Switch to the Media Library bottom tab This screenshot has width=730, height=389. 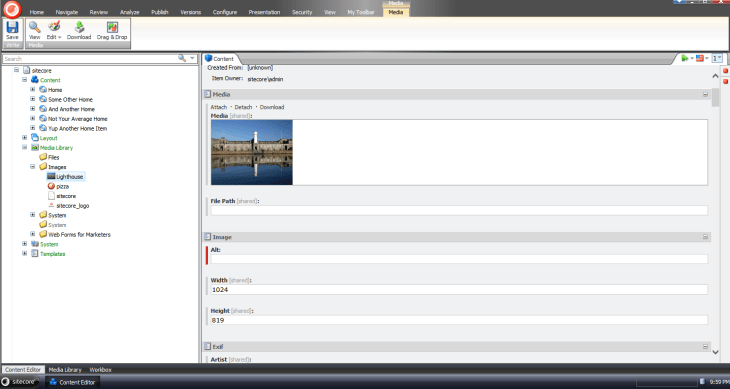coord(65,369)
